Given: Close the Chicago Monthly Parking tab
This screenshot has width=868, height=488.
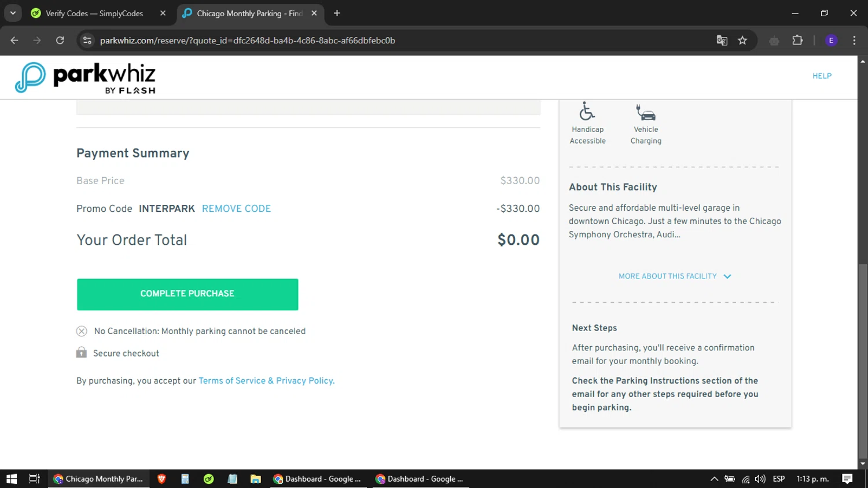Looking at the screenshot, I should point(314,13).
